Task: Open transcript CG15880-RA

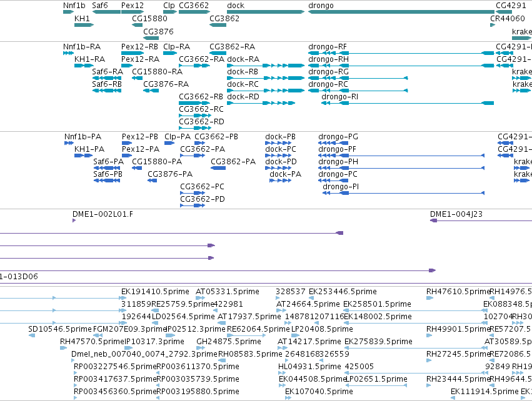Action: [x=157, y=72]
